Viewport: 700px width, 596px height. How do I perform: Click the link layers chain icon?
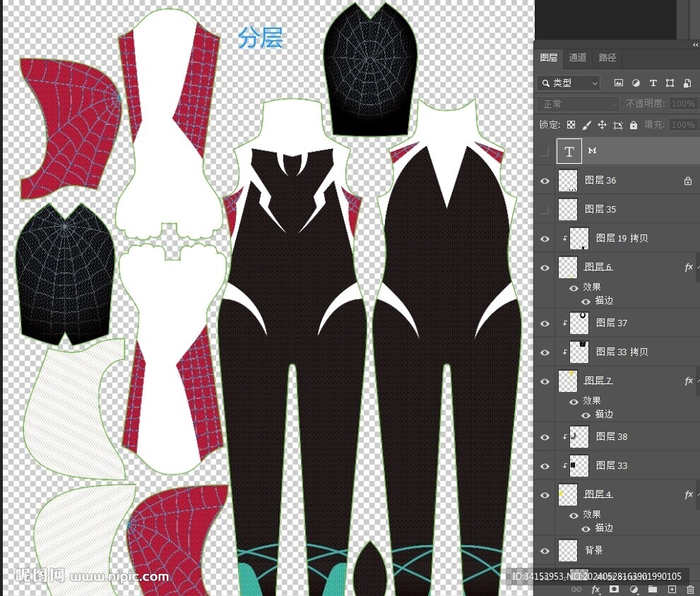577,590
